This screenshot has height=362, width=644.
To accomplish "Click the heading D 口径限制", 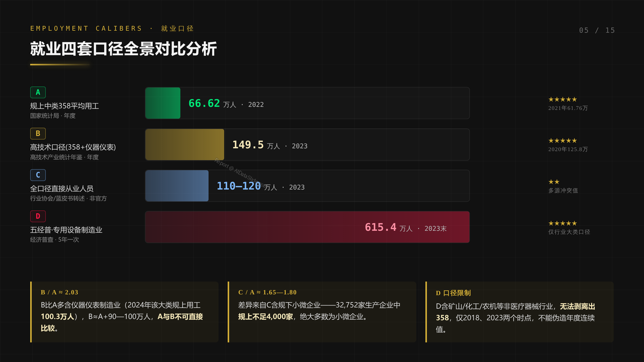I will pos(453,293).
